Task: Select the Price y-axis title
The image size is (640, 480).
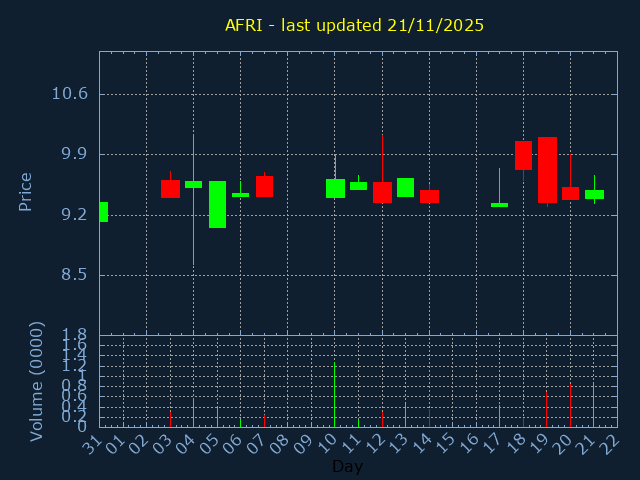Action: pyautogui.click(x=26, y=191)
